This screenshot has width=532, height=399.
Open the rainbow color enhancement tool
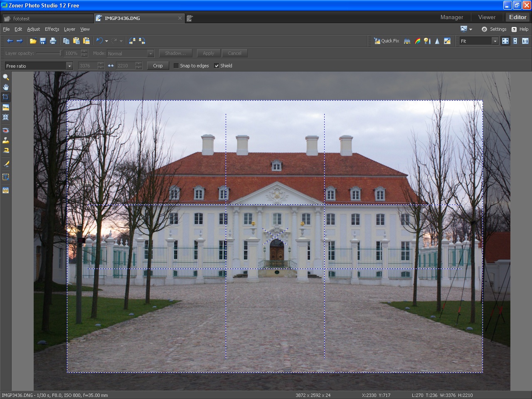417,41
